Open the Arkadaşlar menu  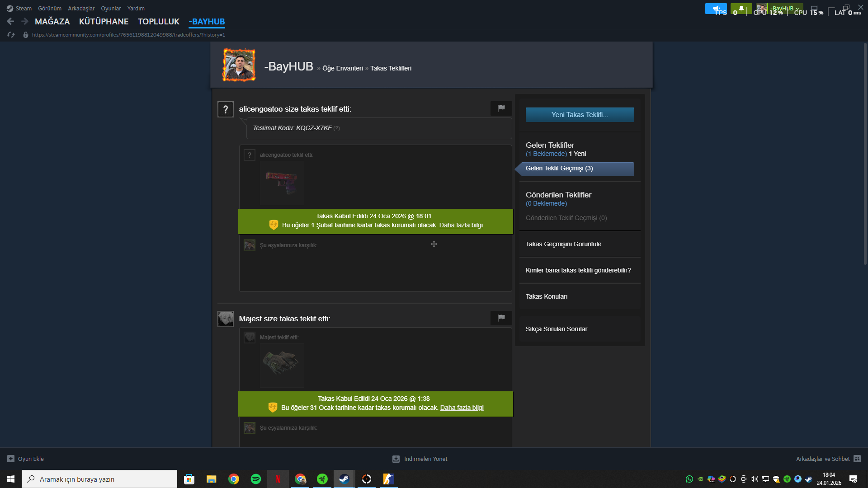[81, 9]
